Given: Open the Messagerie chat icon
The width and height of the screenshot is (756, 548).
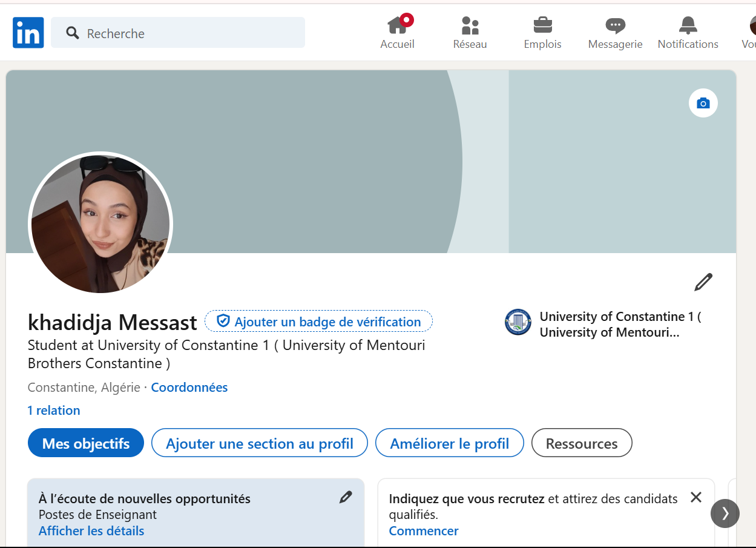Looking at the screenshot, I should coord(615,25).
